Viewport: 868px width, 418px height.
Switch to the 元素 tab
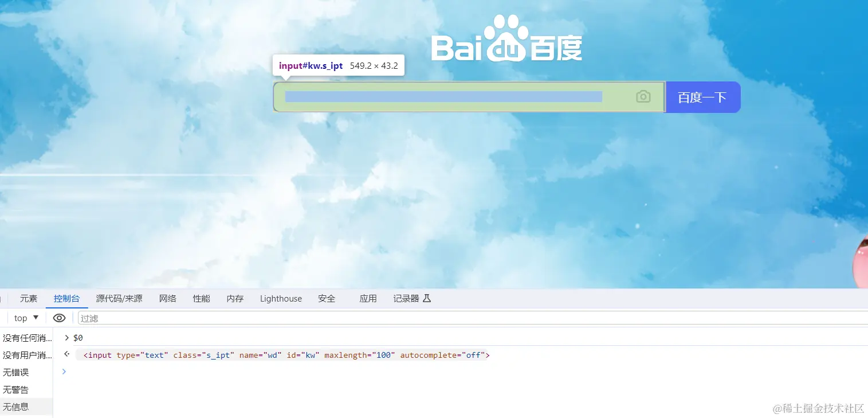tap(29, 298)
